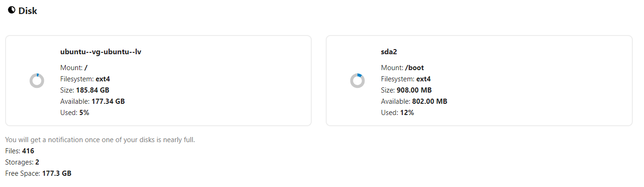Click the 802.00 MB available value
Screen dimensions: 644x187
429,101
